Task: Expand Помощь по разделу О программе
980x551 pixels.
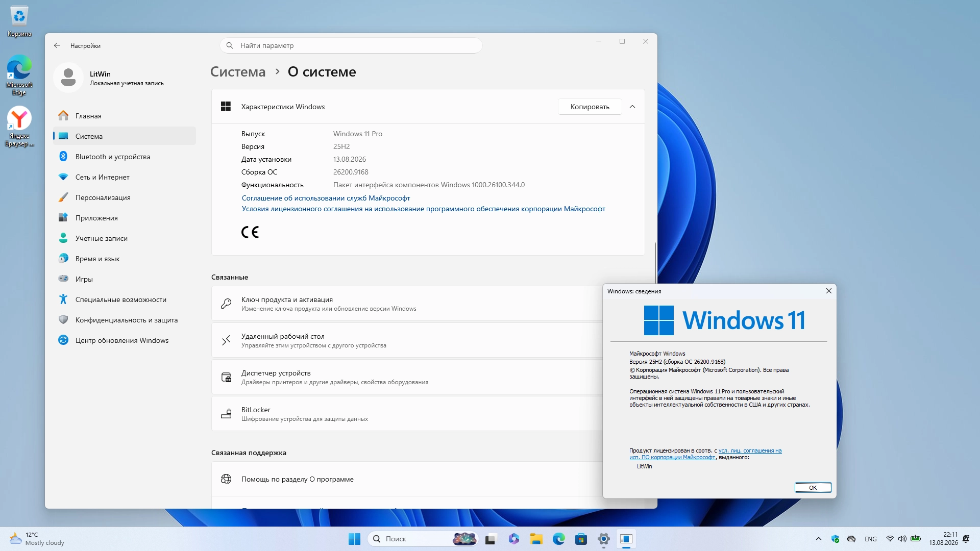Action: coord(407,479)
